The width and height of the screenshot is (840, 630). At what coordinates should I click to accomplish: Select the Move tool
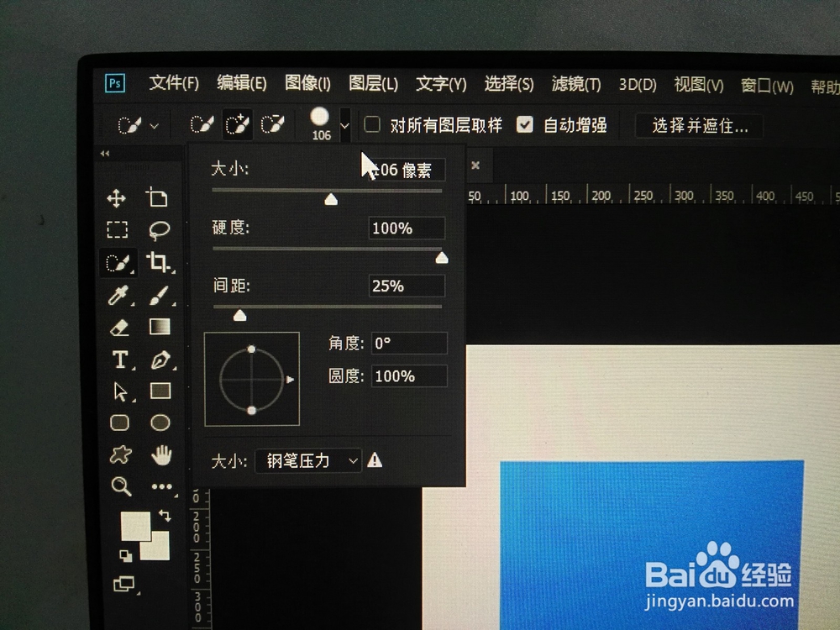[x=118, y=198]
